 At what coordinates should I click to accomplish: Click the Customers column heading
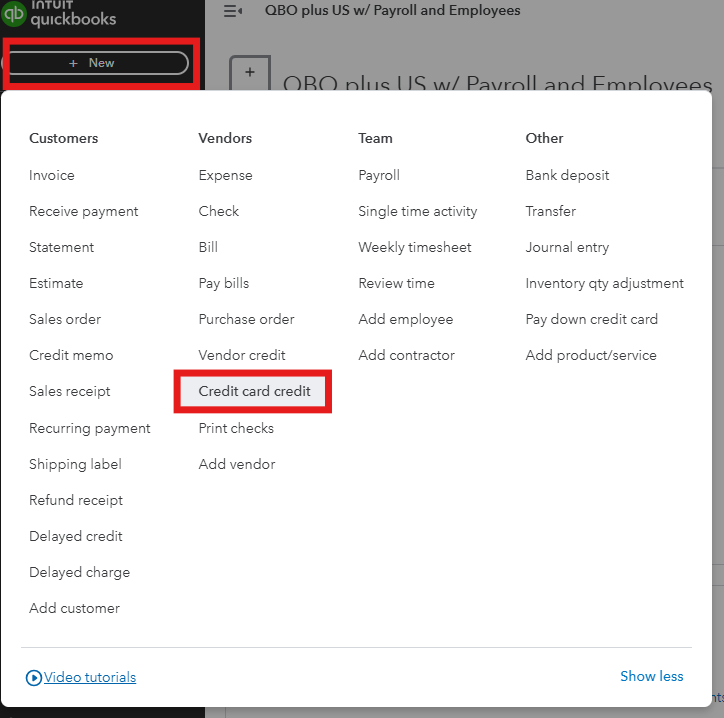pyautogui.click(x=64, y=139)
